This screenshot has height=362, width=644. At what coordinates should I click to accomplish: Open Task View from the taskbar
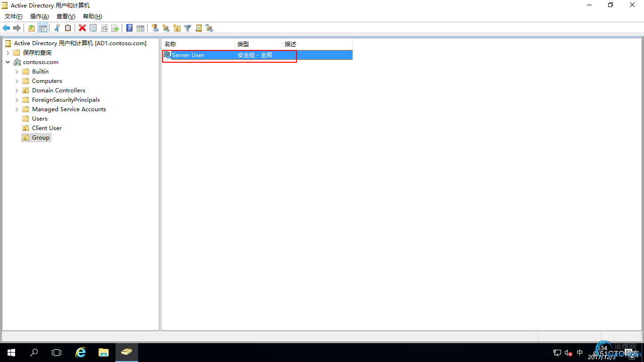point(57,352)
